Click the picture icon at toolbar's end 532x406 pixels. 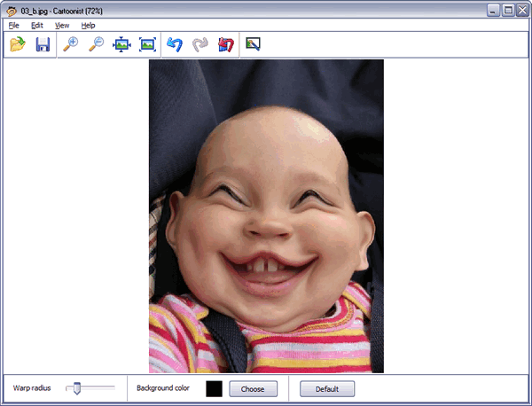click(253, 43)
